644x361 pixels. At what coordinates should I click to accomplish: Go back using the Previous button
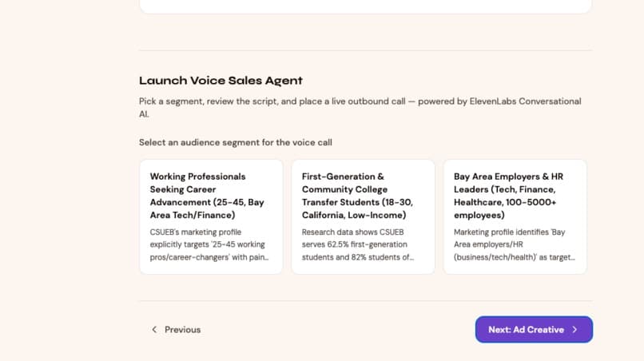point(177,329)
